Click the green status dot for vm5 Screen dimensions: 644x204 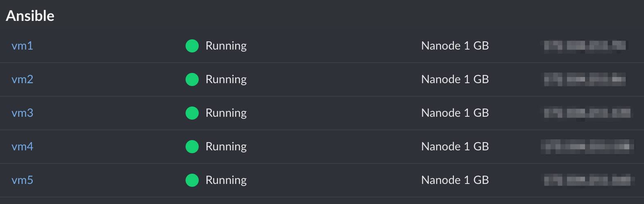[192, 180]
